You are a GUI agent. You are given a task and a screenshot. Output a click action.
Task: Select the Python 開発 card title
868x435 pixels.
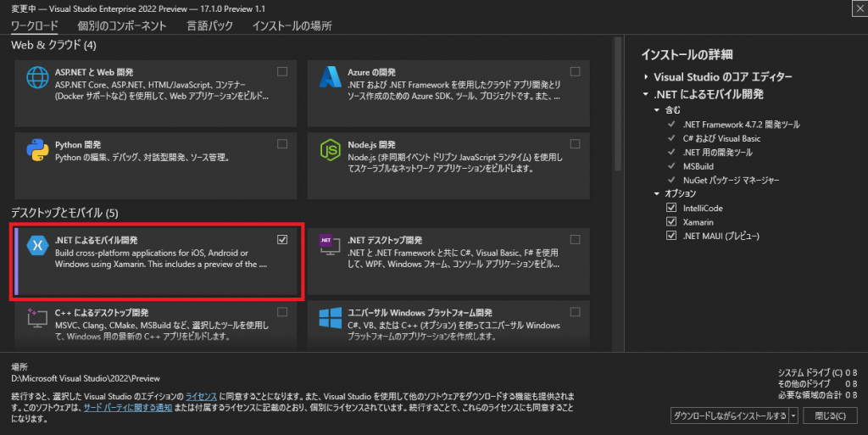[78, 144]
